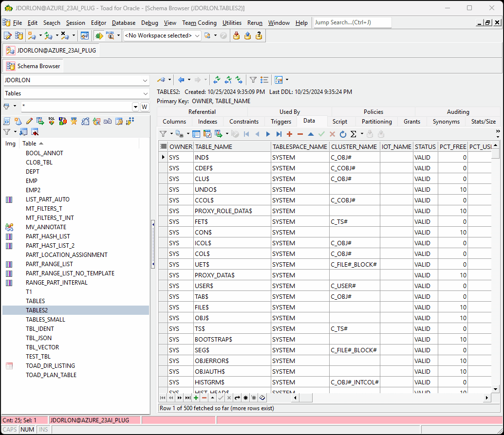504x435 pixels.
Task: Open dropdown arrow beside back navigation arrow
Action: pos(189,80)
